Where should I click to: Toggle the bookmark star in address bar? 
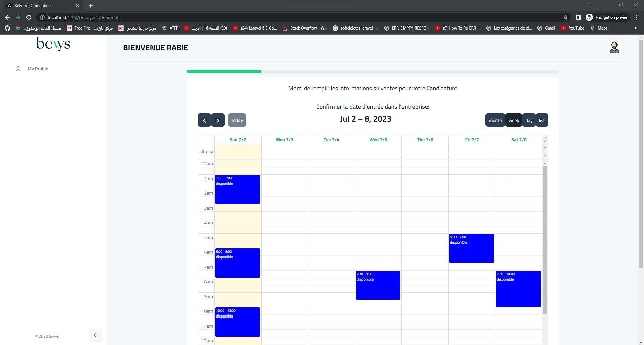coord(565,17)
